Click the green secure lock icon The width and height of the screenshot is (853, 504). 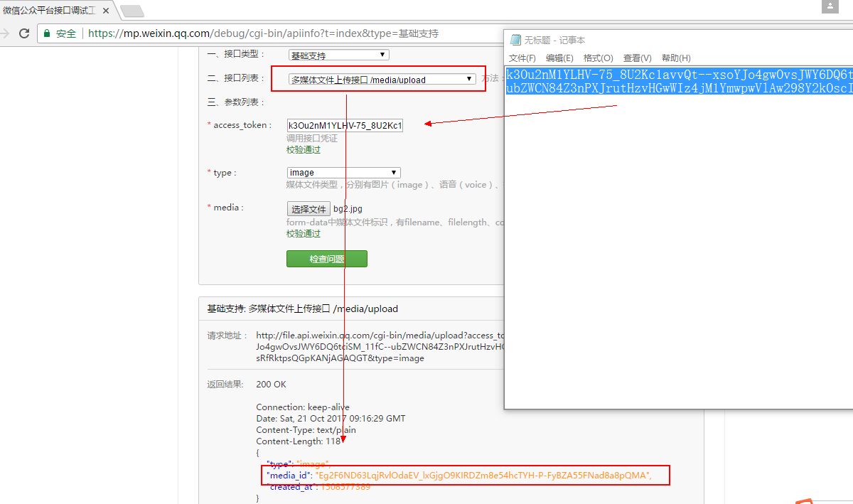(47, 33)
